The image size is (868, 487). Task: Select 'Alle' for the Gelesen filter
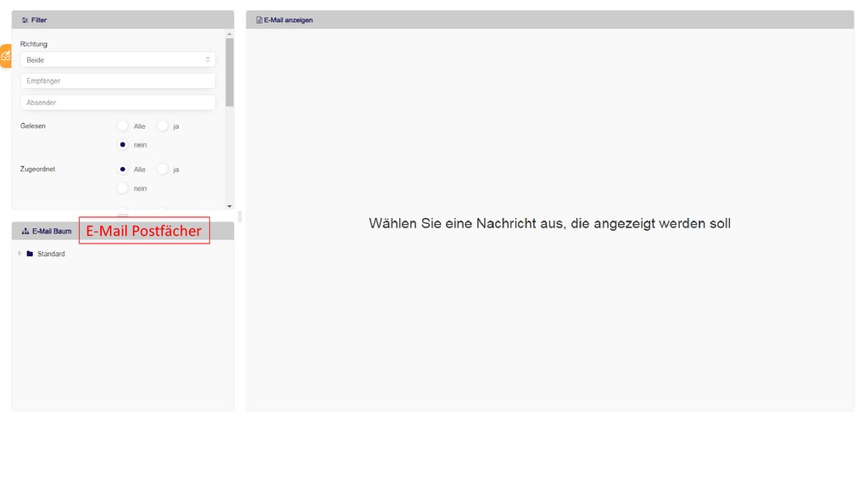(123, 126)
